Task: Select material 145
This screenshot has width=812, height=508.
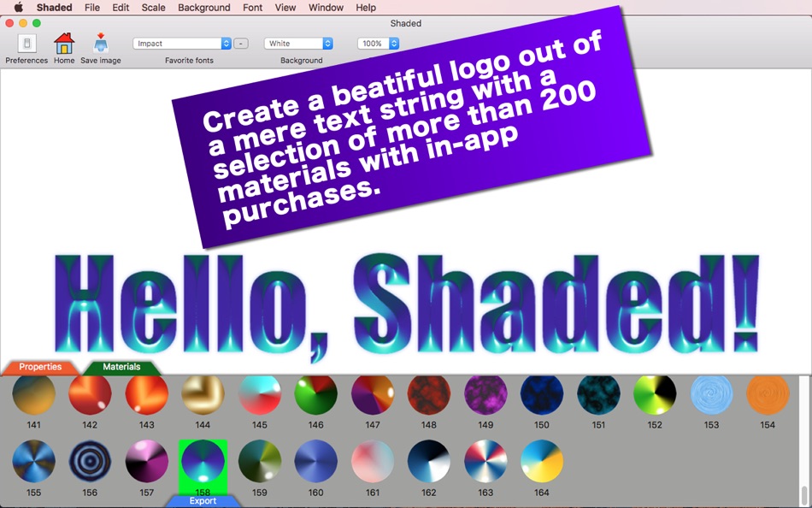Action: 260,393
